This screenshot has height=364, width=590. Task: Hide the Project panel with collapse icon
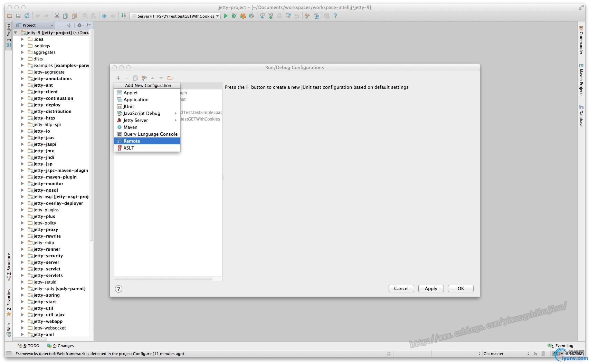pos(89,25)
